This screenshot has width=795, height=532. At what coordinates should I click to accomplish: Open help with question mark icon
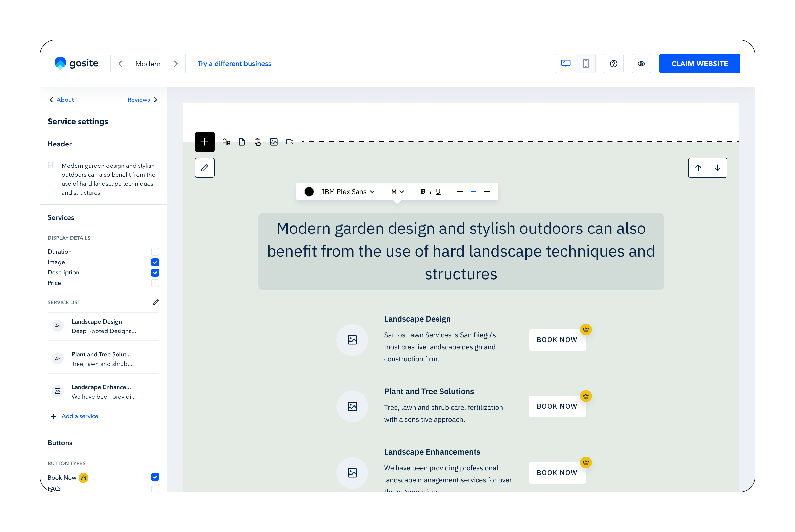(x=613, y=64)
